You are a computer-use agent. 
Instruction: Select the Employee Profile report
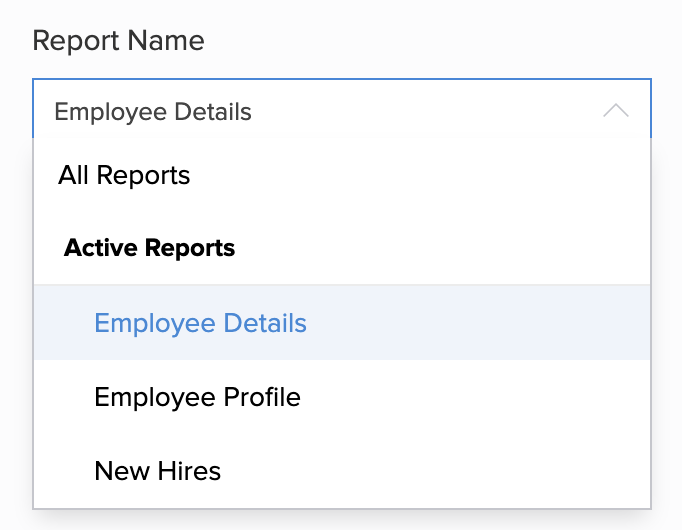coord(197,397)
